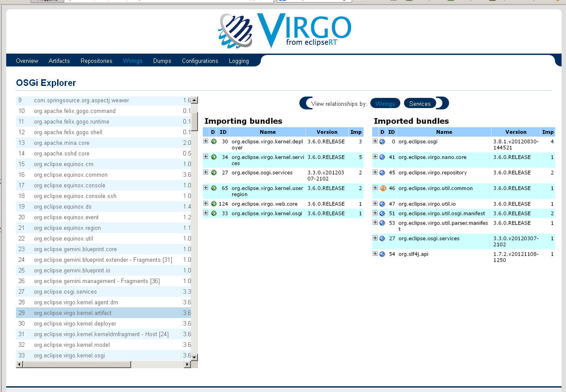Click the Imp column header in Importing bundles

pyautogui.click(x=356, y=132)
